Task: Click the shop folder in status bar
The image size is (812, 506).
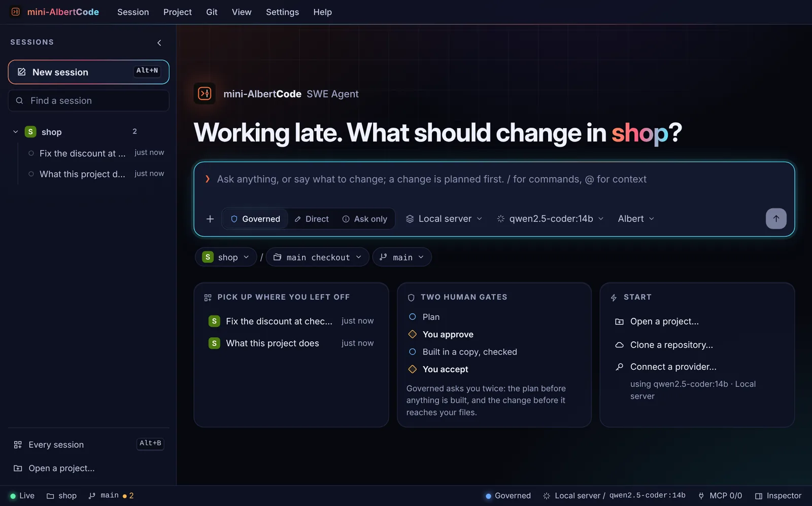Action: pyautogui.click(x=61, y=496)
